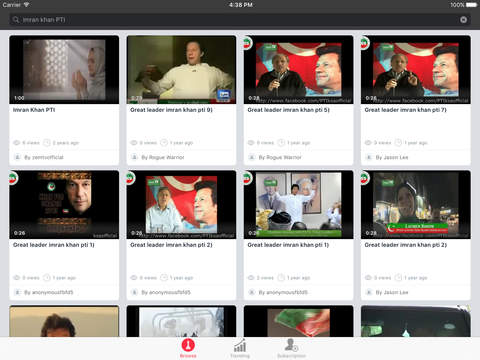Click 'By Jason Lee' on the 'pti 2)' card
The height and width of the screenshot is (360, 480).
[x=392, y=292]
